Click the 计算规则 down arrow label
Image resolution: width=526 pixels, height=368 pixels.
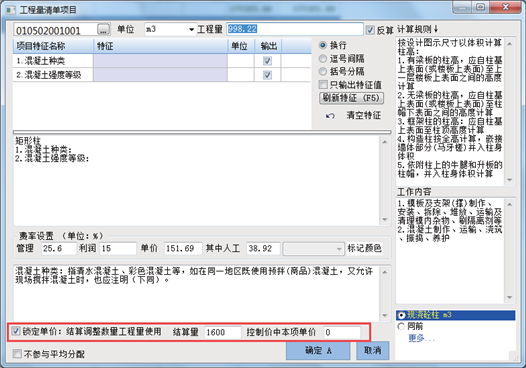point(418,30)
